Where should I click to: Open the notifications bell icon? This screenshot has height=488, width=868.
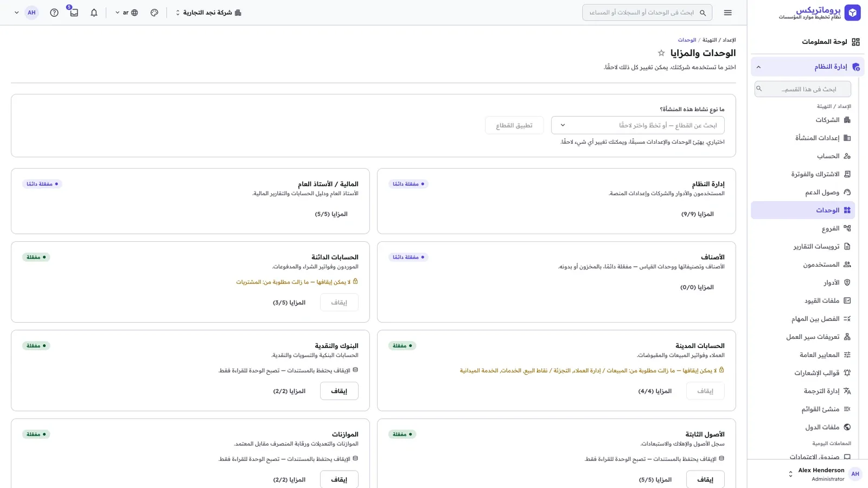click(x=94, y=12)
